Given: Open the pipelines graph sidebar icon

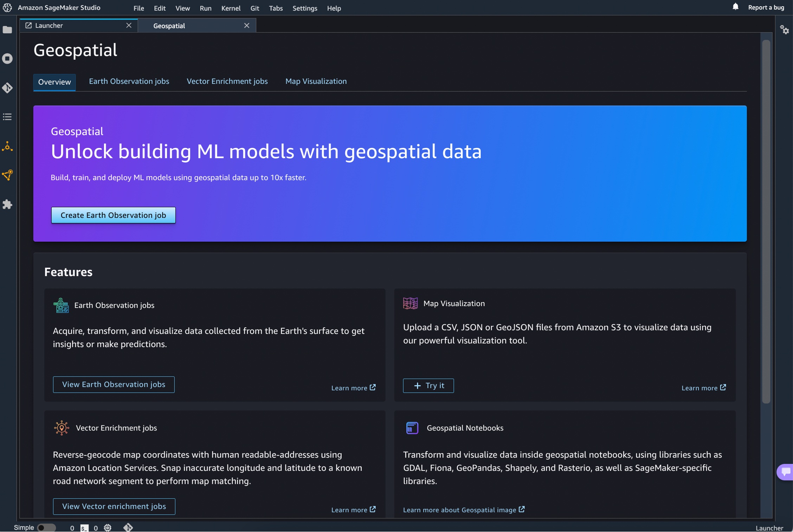Looking at the screenshot, I should pyautogui.click(x=7, y=175).
